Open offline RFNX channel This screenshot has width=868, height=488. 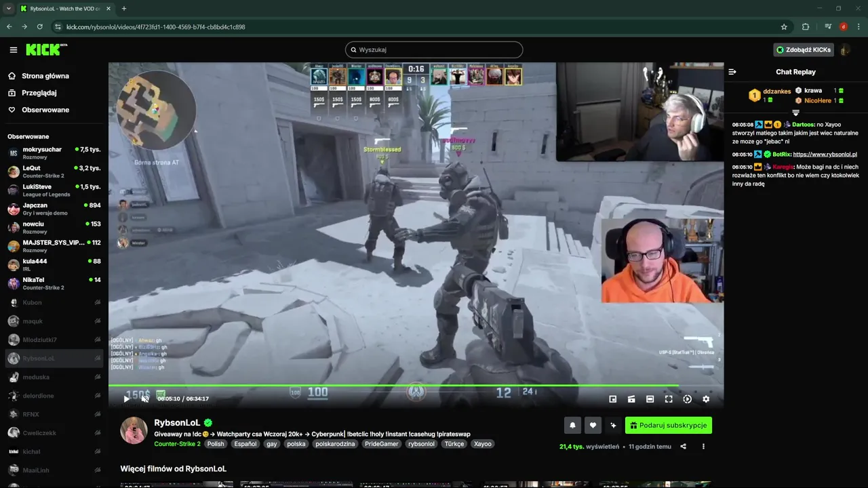54,414
